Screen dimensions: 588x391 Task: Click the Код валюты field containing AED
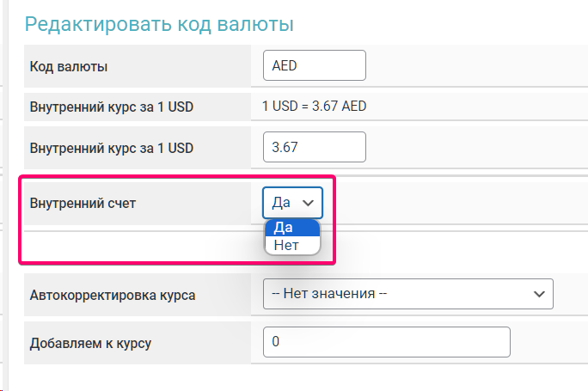click(x=314, y=66)
